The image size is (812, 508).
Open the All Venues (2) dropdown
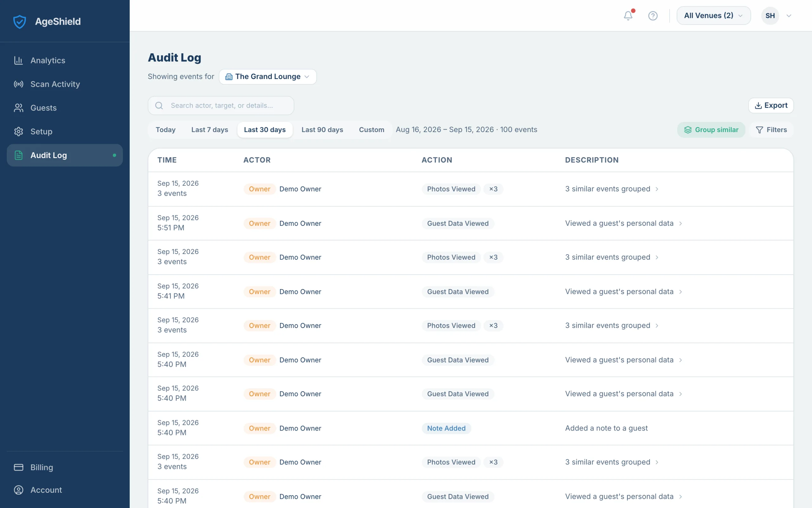tap(713, 16)
